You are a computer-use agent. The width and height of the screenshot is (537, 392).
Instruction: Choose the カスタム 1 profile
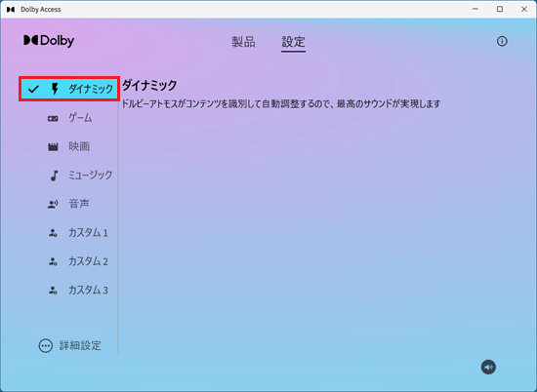click(88, 233)
